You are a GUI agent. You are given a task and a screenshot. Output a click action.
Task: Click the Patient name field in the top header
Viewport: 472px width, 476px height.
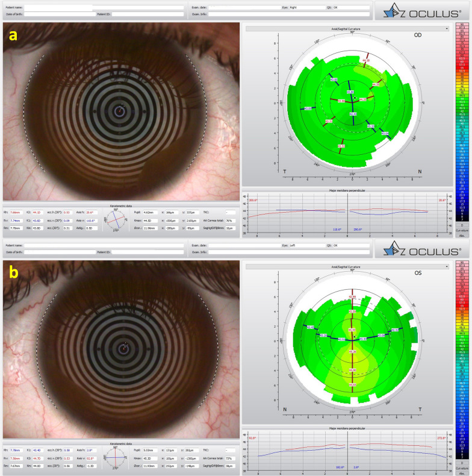click(58, 8)
